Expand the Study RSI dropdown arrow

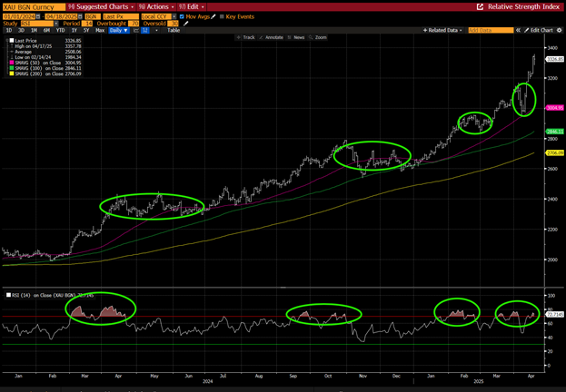56,24
